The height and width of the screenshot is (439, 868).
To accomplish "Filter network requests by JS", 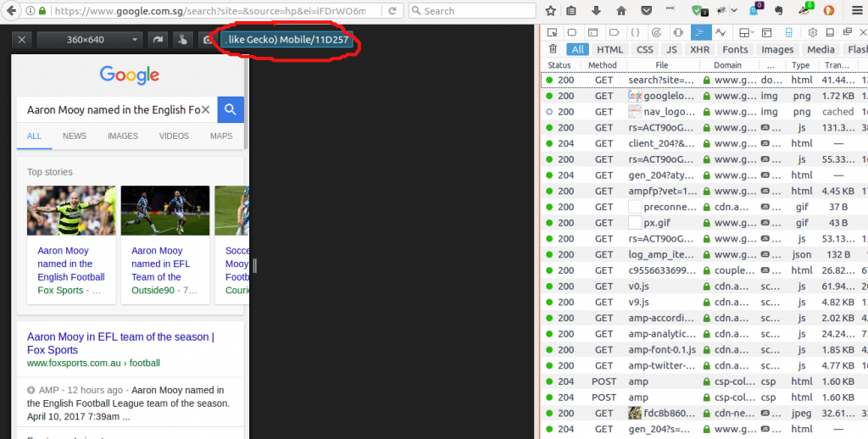I will coord(672,49).
